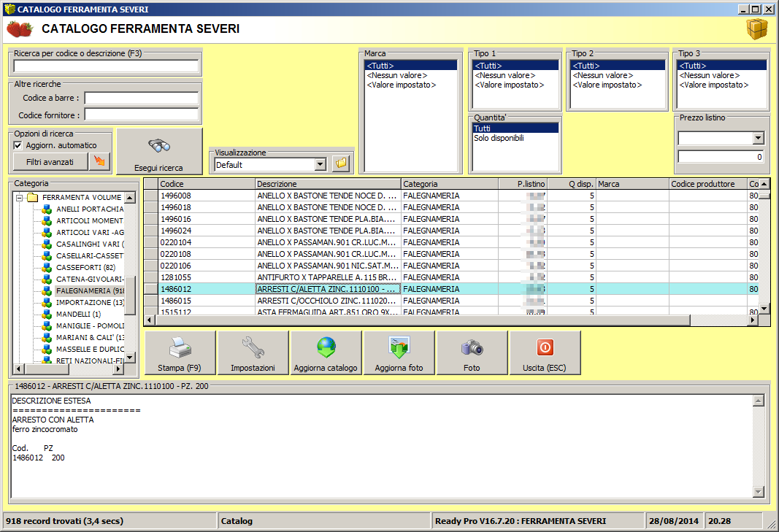Print the catalog with Stampa (F9)
This screenshot has width=779, height=532.
pos(180,352)
